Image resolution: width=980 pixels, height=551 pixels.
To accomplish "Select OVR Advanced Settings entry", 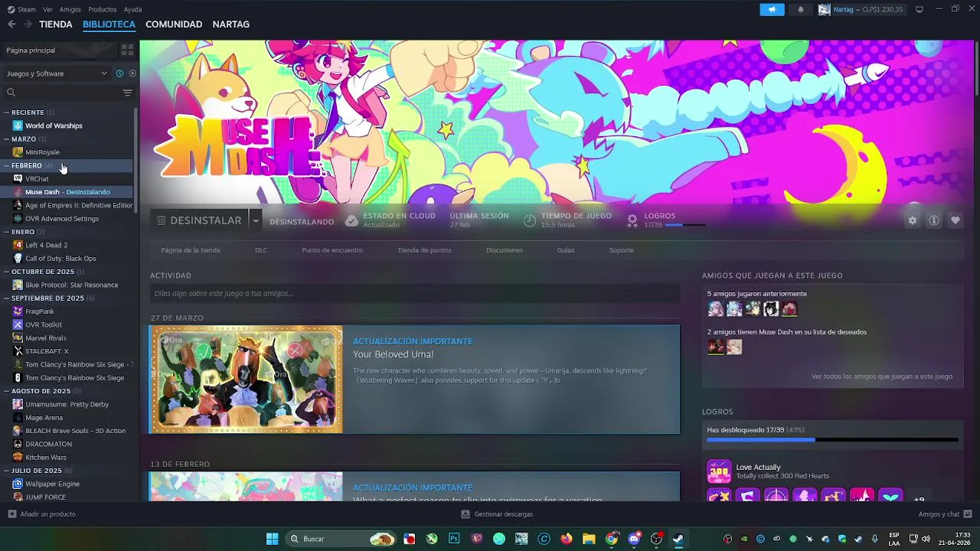I will pyautogui.click(x=62, y=219).
